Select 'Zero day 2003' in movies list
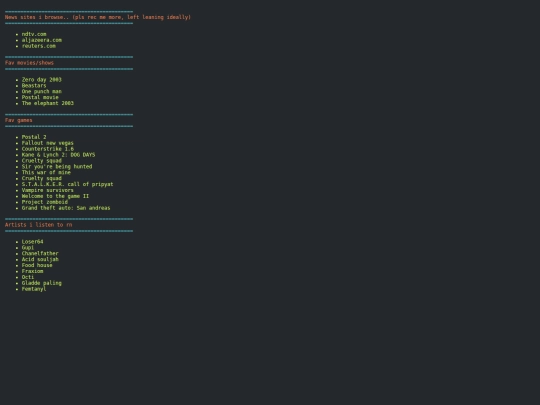This screenshot has width=540, height=405. (x=42, y=80)
